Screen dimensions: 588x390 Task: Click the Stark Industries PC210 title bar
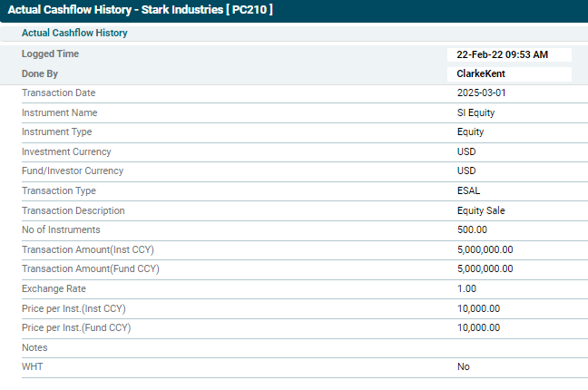141,10
